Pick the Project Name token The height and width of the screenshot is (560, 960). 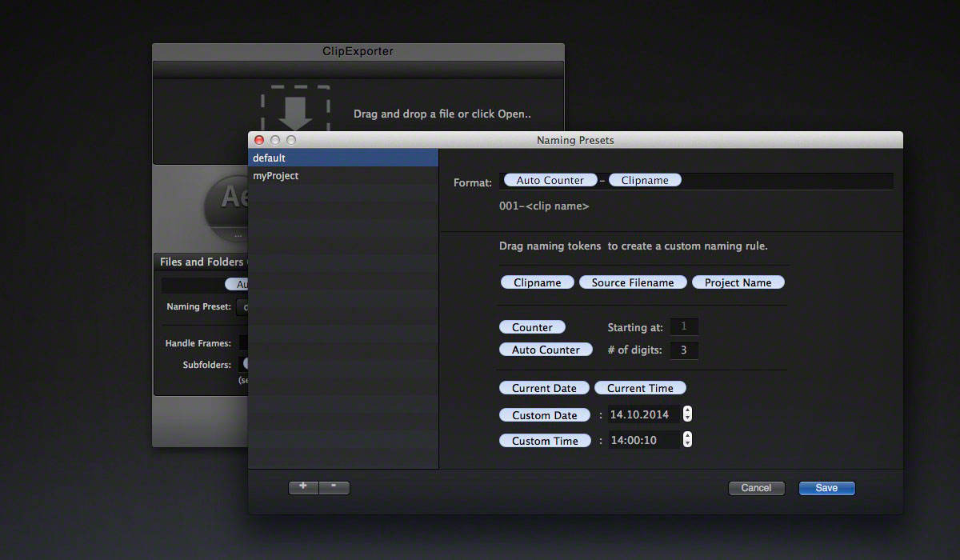click(738, 282)
